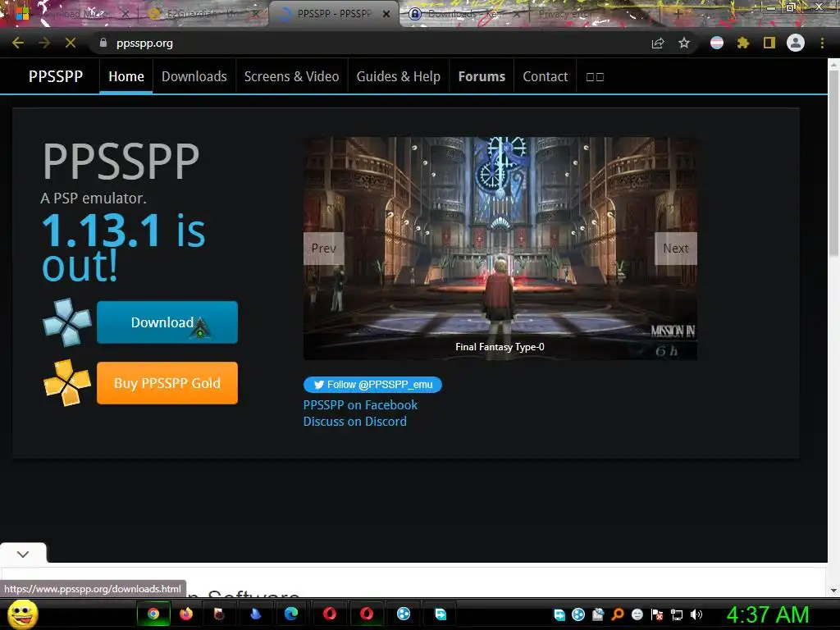
Task: Open the dark red taskbar app icon
Action: (218, 614)
